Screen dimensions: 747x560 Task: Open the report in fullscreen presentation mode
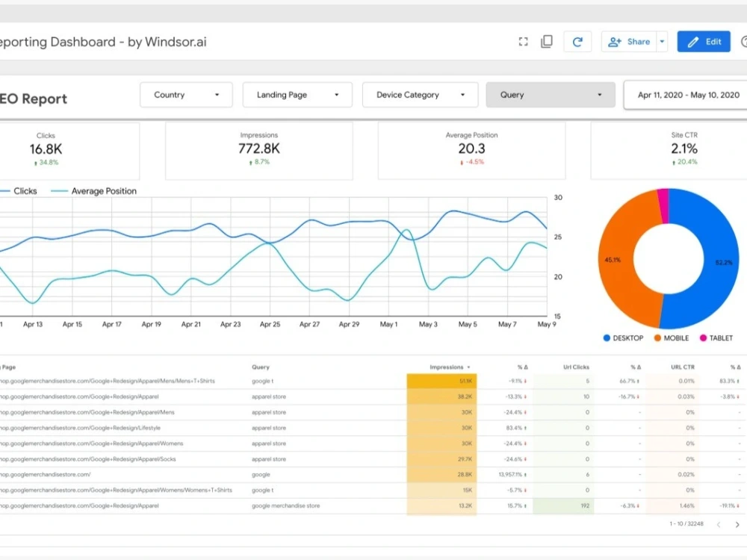click(523, 41)
